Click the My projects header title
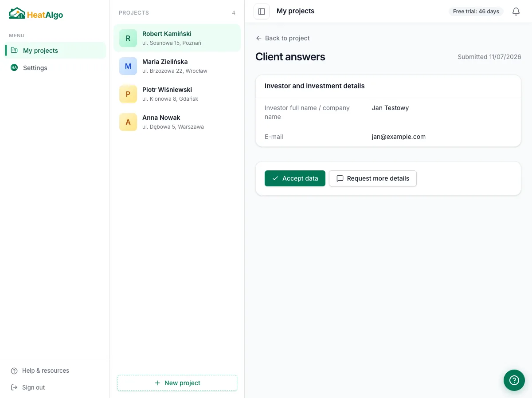The width and height of the screenshot is (532, 398). point(295,11)
